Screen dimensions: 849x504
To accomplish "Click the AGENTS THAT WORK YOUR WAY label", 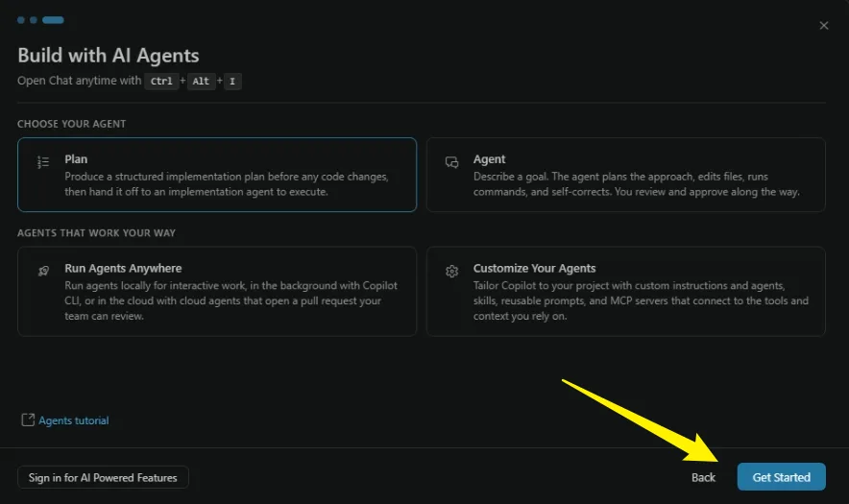I will click(96, 232).
